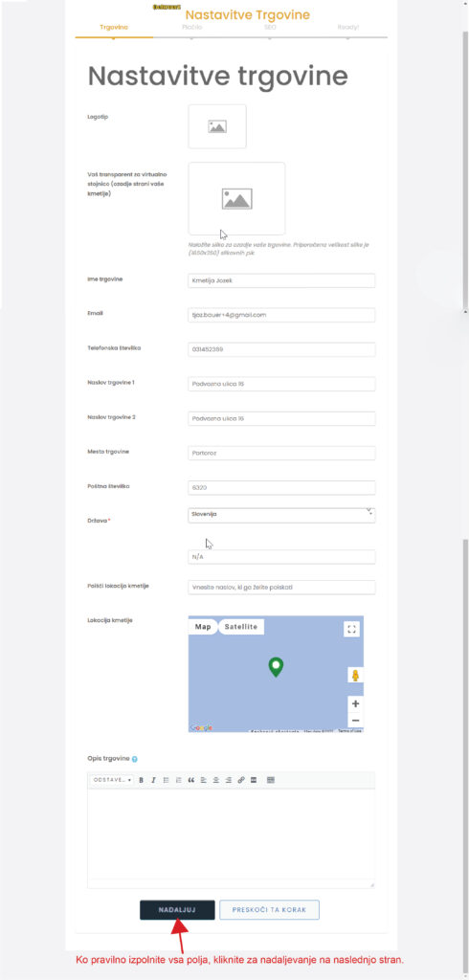Open the paragraph style dropdown in editor
This screenshot has width=469, height=980.
click(x=112, y=780)
